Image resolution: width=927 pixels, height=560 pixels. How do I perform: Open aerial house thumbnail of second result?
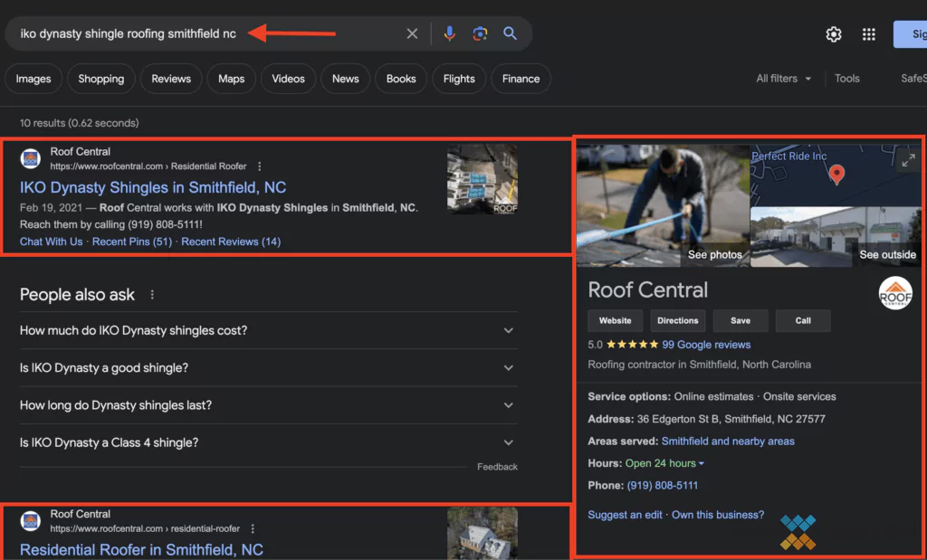[482, 533]
